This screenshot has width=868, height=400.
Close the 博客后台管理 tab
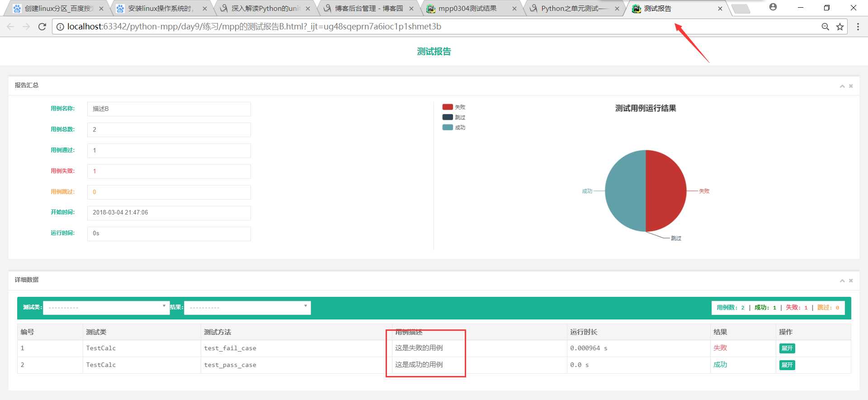(411, 9)
